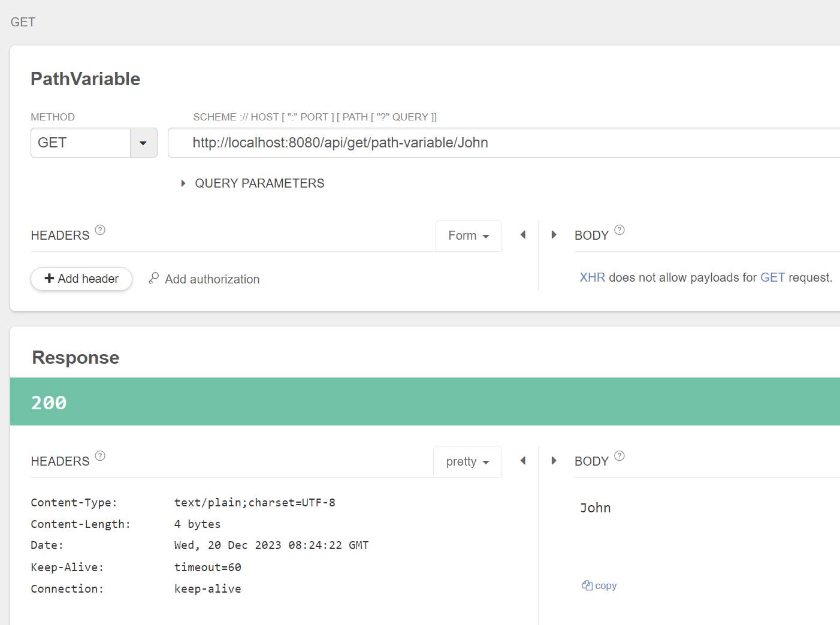This screenshot has width=840, height=625.
Task: Click the plus icon inside Add header button
Action: pos(49,279)
